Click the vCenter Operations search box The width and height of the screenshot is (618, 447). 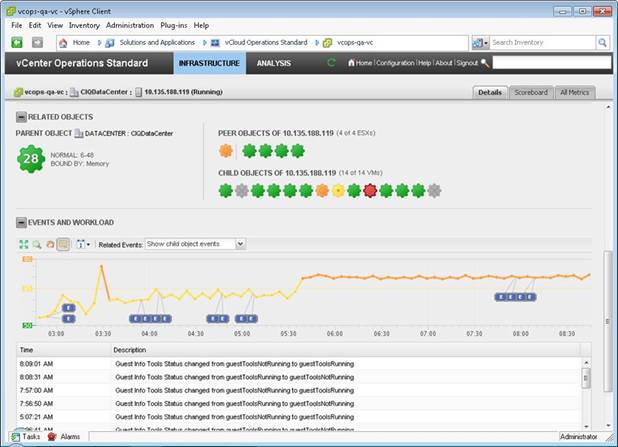pos(551,62)
